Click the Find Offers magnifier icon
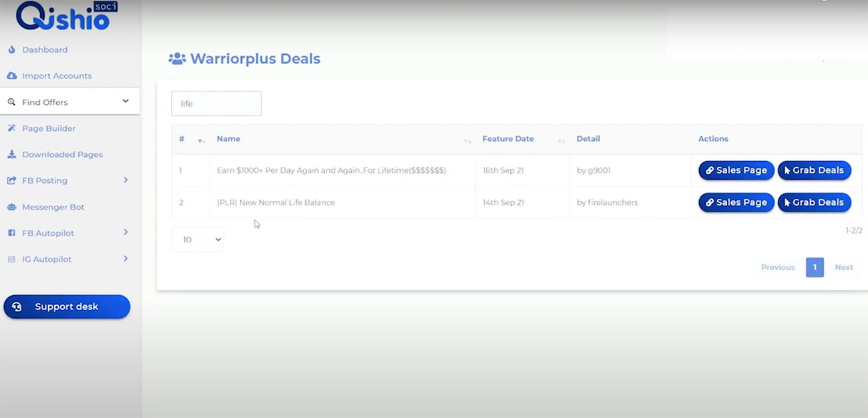The height and width of the screenshot is (418, 868). coord(11,102)
